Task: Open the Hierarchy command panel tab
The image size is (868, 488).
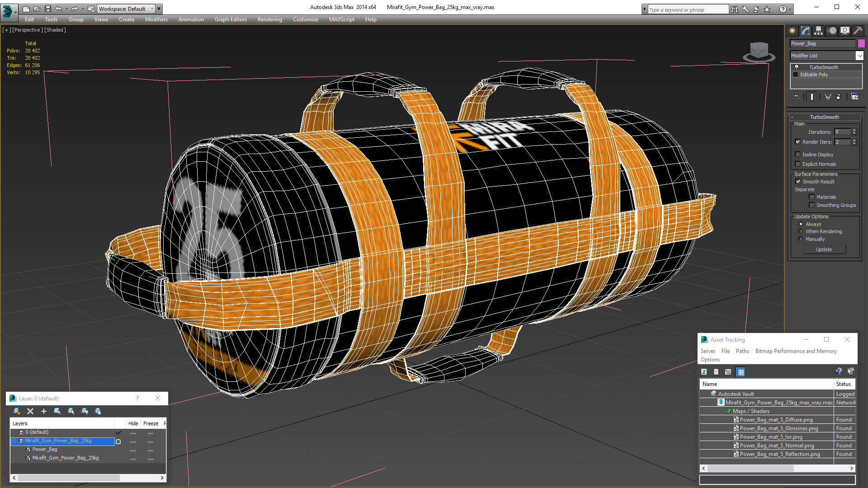Action: [819, 31]
